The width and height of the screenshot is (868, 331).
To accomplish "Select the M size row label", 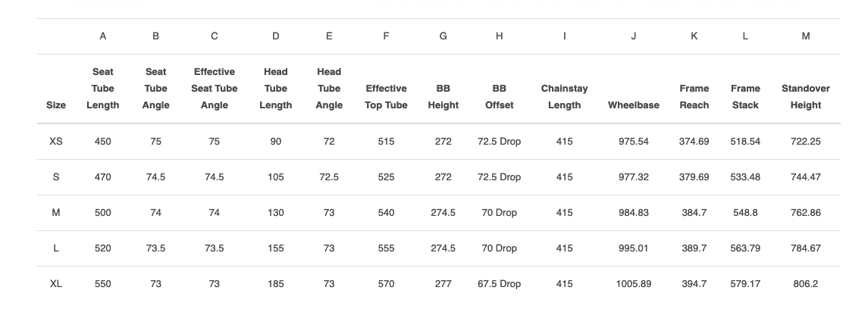I will (x=56, y=213).
